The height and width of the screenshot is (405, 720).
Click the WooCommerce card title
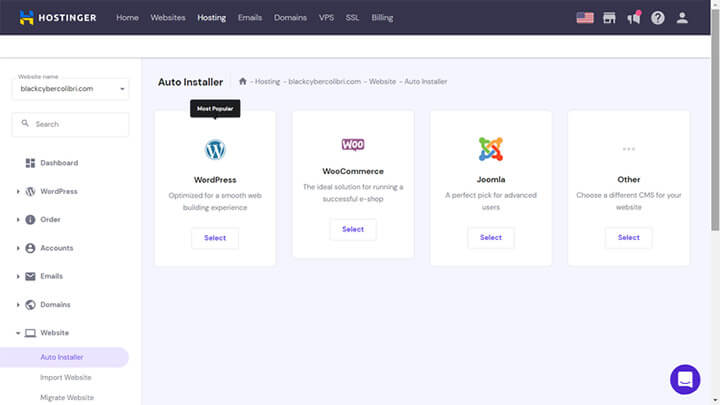pyautogui.click(x=353, y=171)
